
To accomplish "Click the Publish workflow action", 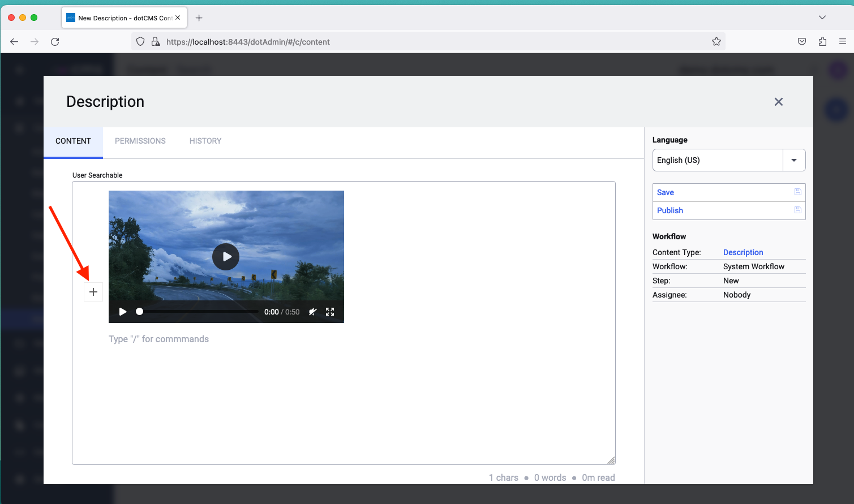I will [x=729, y=210].
